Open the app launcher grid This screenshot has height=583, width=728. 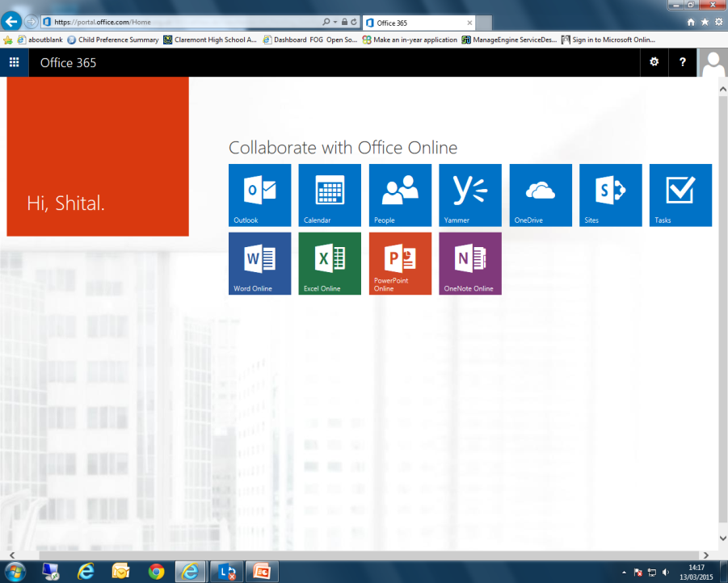coord(15,62)
